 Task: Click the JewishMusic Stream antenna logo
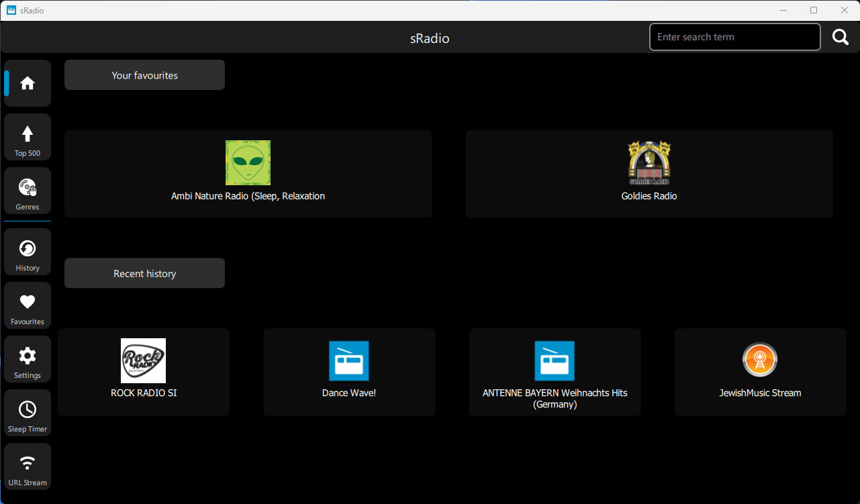coord(760,360)
